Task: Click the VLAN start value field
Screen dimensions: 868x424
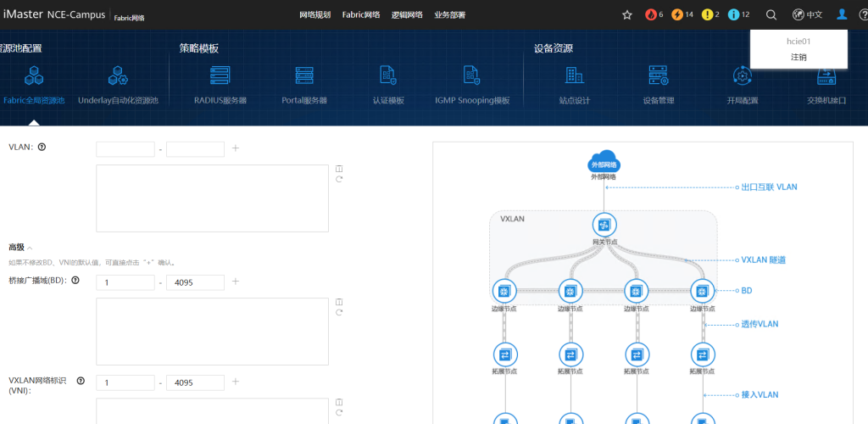Action: point(125,149)
